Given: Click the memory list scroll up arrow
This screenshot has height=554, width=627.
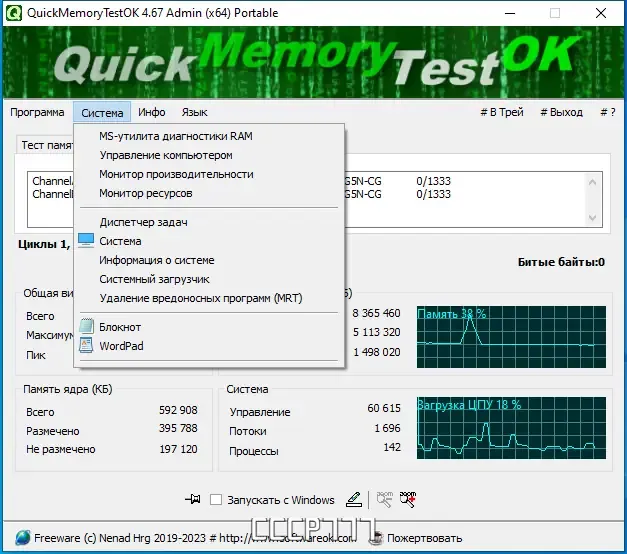Looking at the screenshot, I should pyautogui.click(x=593, y=182).
